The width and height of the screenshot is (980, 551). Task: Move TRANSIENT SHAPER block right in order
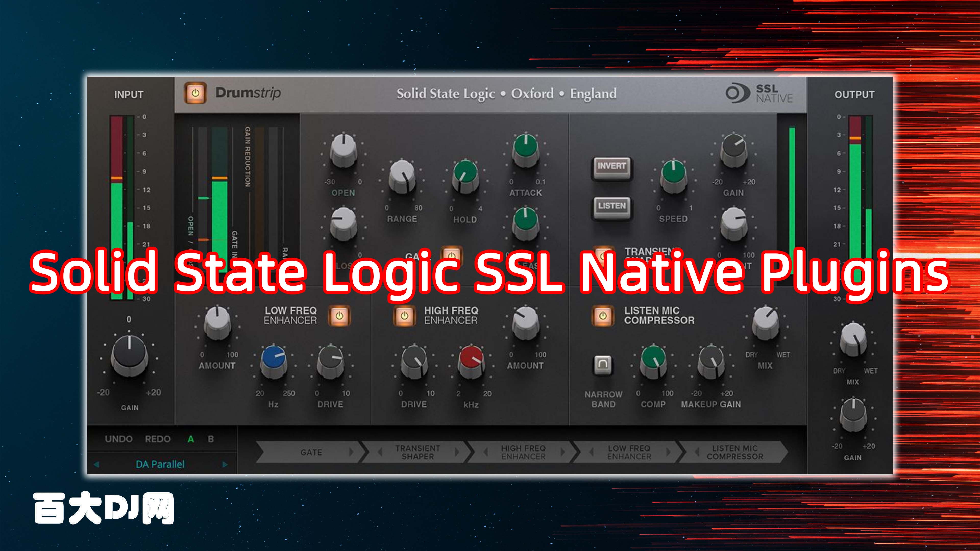457,452
